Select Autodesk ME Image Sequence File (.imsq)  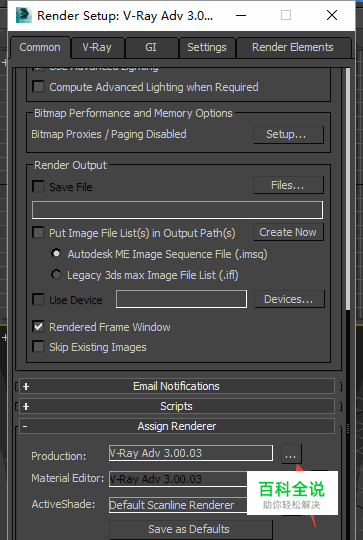click(x=56, y=254)
